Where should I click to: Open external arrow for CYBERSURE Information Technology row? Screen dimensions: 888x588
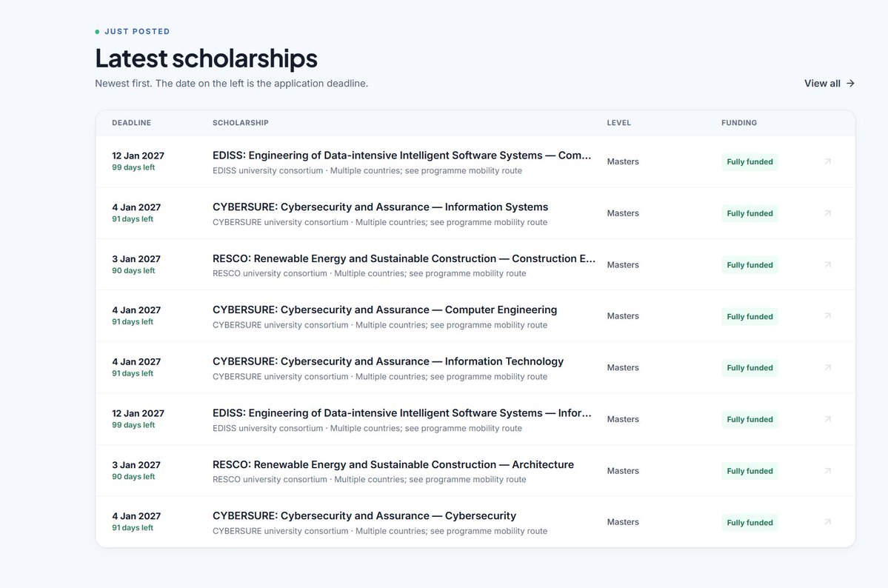coord(827,367)
